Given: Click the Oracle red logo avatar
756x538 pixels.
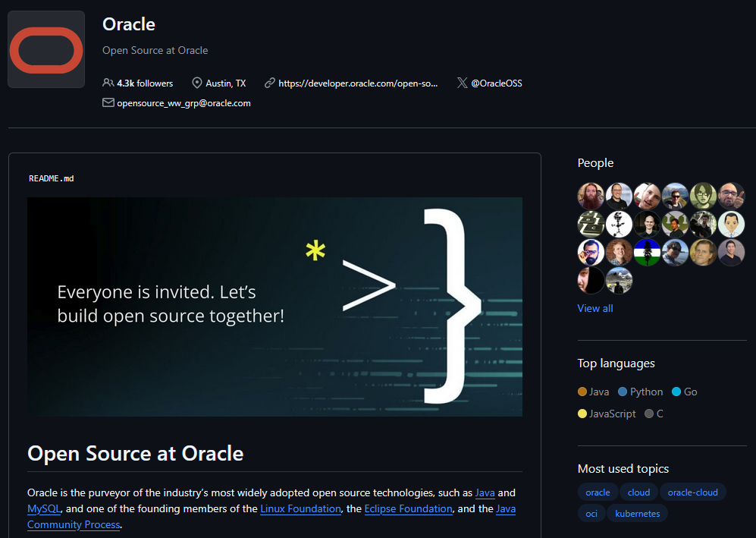Looking at the screenshot, I should pyautogui.click(x=46, y=49).
